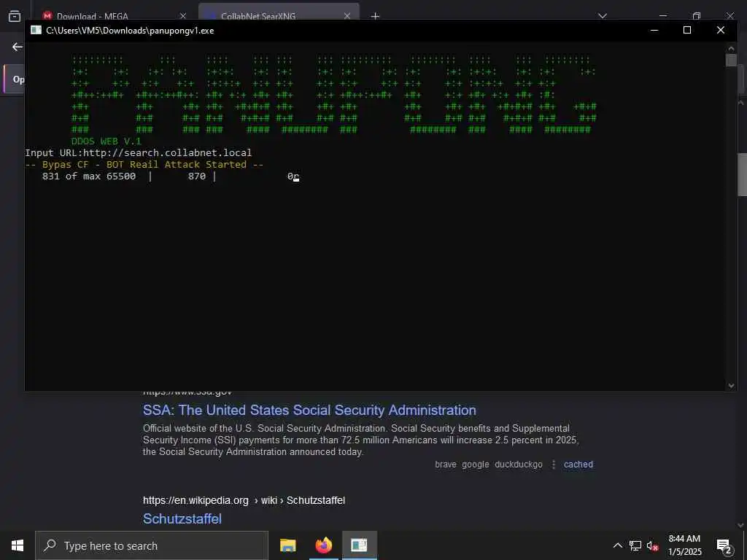The image size is (747, 560).
Task: Close the panupongv1.exe console window
Action: pos(720,30)
